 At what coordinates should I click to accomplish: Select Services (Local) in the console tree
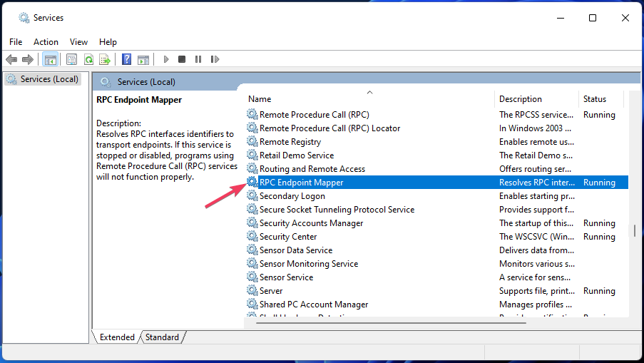click(x=43, y=79)
